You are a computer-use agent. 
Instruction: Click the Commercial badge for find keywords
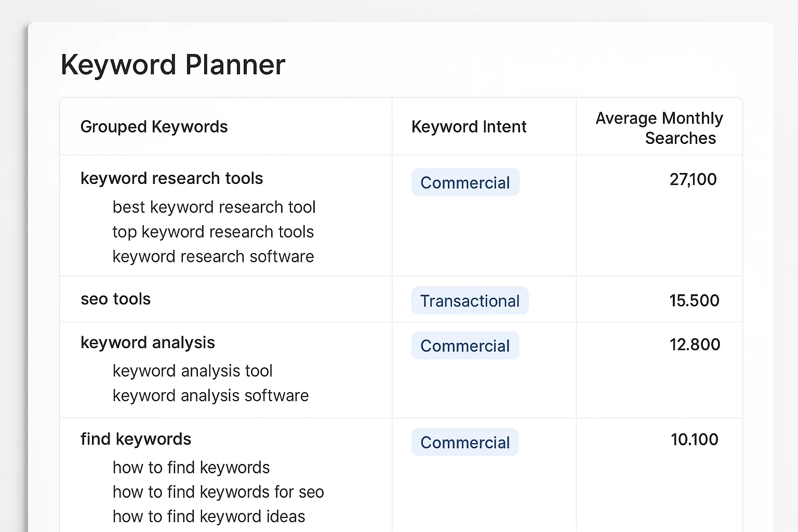coord(464,442)
